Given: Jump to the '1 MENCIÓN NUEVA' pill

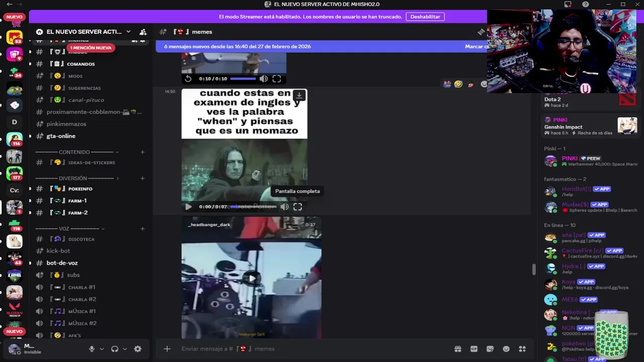Looking at the screenshot, I should (x=91, y=48).
